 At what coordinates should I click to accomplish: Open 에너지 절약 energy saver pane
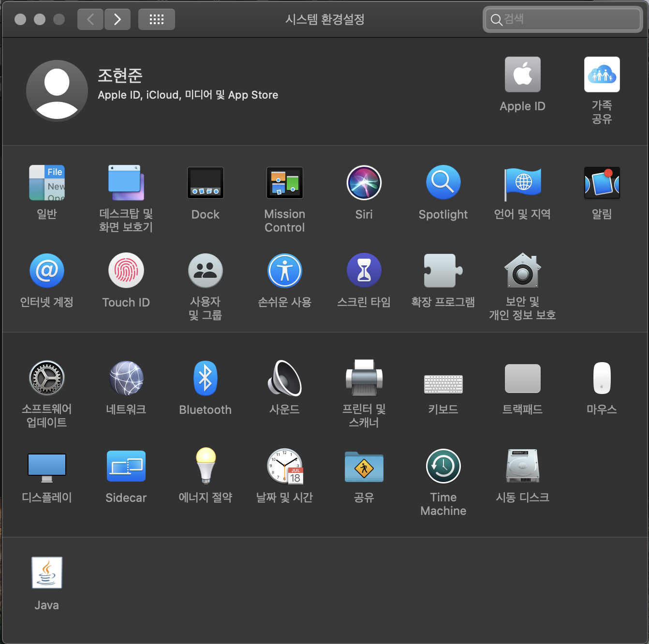(x=206, y=466)
